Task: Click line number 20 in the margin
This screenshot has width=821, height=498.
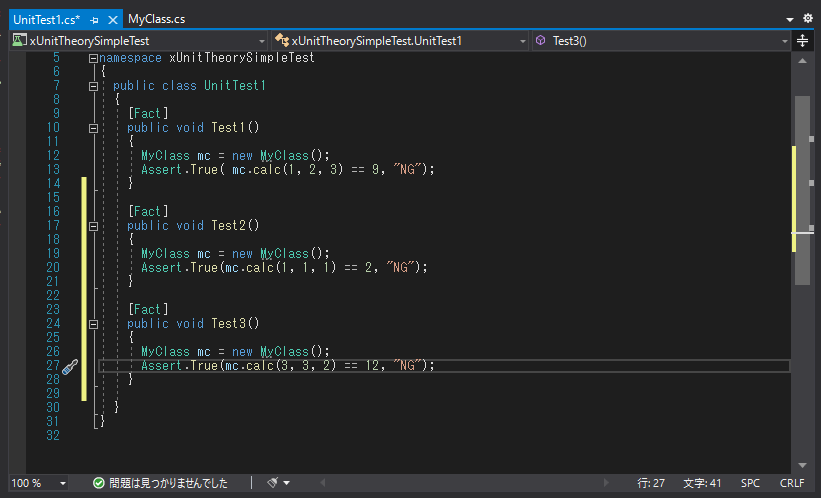Action: tap(53, 268)
